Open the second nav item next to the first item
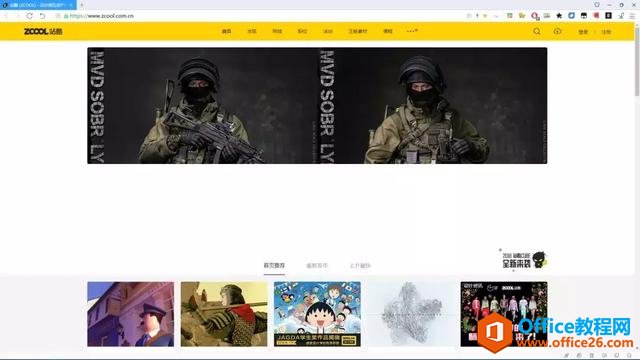The image size is (640, 360). pyautogui.click(x=252, y=31)
